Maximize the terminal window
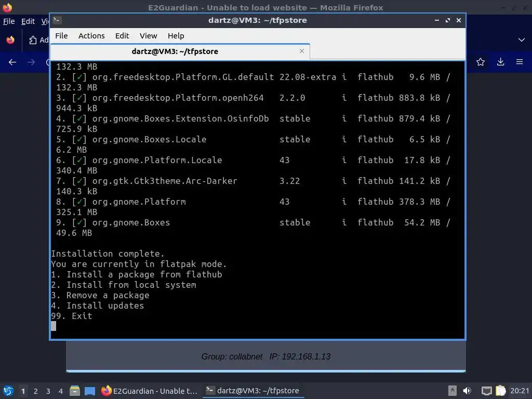This screenshot has width=532, height=399. (447, 20)
